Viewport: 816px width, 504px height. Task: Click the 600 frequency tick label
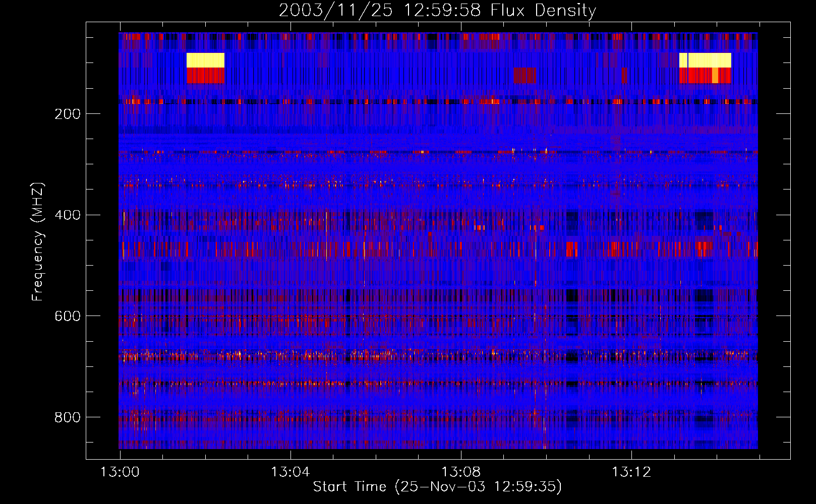68,316
